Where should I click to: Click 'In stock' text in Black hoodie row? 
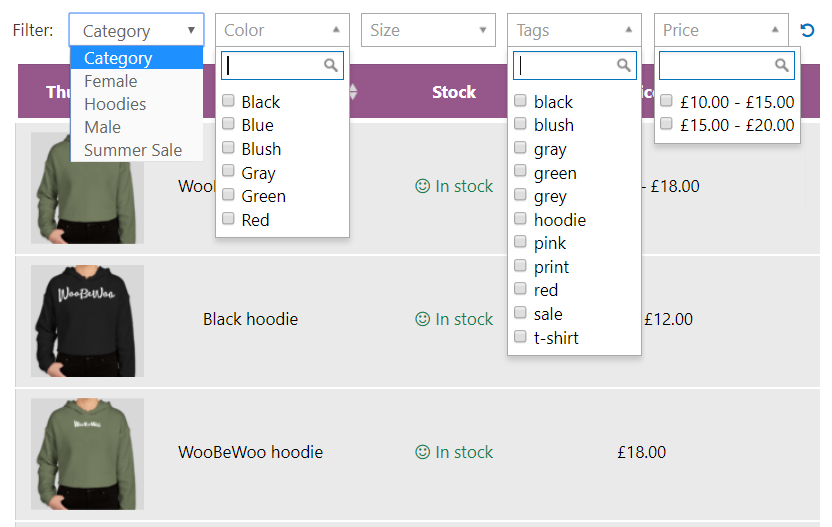464,319
